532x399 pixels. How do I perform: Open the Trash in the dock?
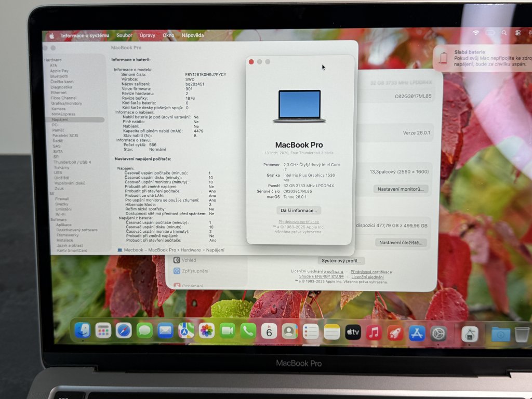pos(522,335)
